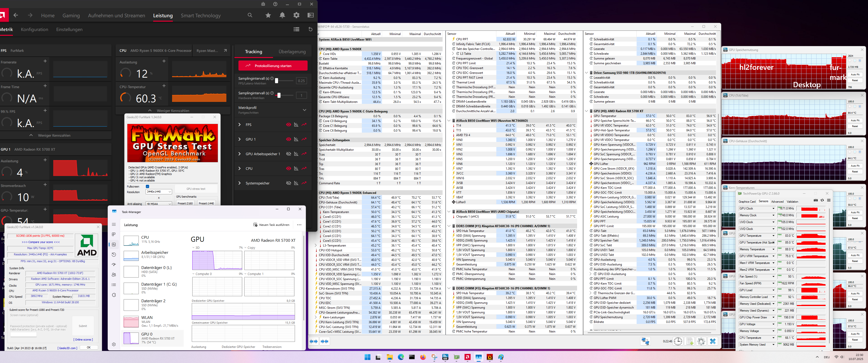Screen dimensions: 868x363
Task: Open the Task Manager hamburger navigation menu
Action: pos(114,224)
